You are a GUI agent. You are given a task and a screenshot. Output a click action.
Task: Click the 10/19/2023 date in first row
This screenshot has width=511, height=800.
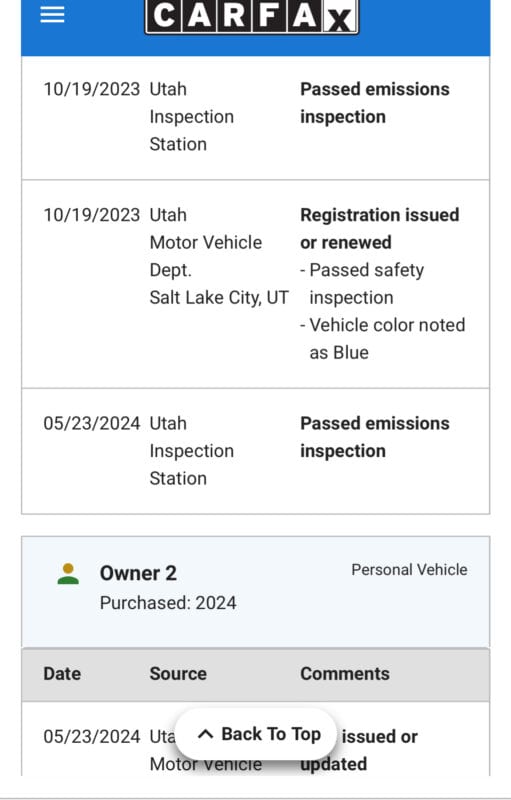coord(92,89)
